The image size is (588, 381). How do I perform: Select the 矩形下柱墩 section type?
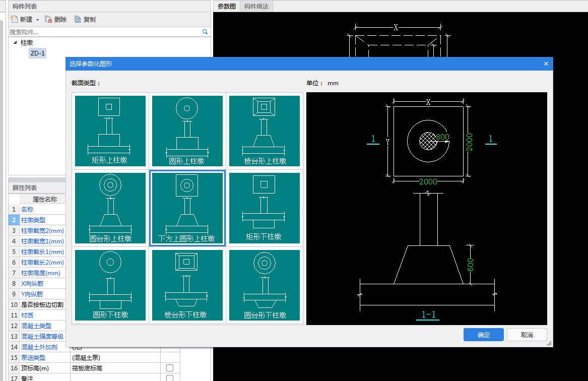click(x=265, y=208)
